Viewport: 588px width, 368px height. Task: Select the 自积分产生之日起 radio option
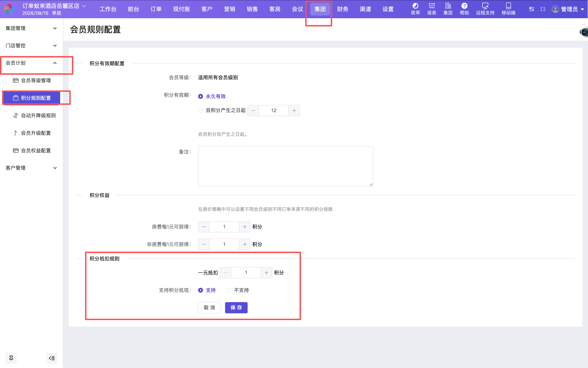tap(200, 111)
